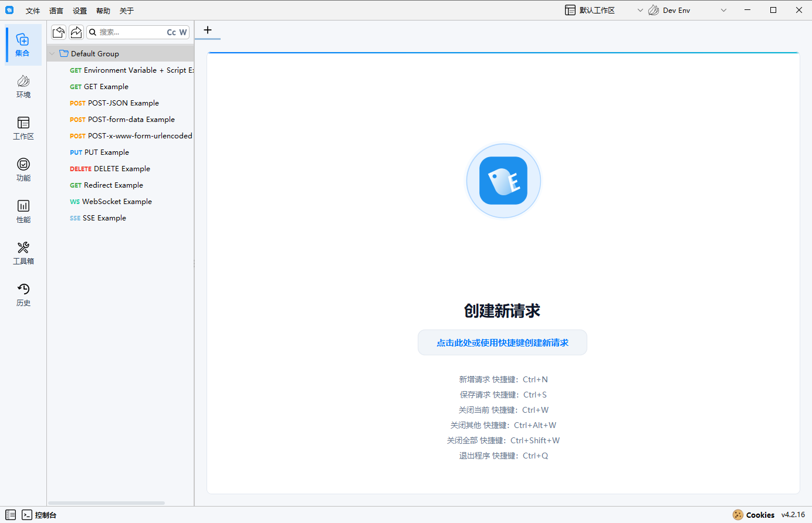Click the import collection icon
The height and width of the screenshot is (523, 812).
(x=59, y=32)
